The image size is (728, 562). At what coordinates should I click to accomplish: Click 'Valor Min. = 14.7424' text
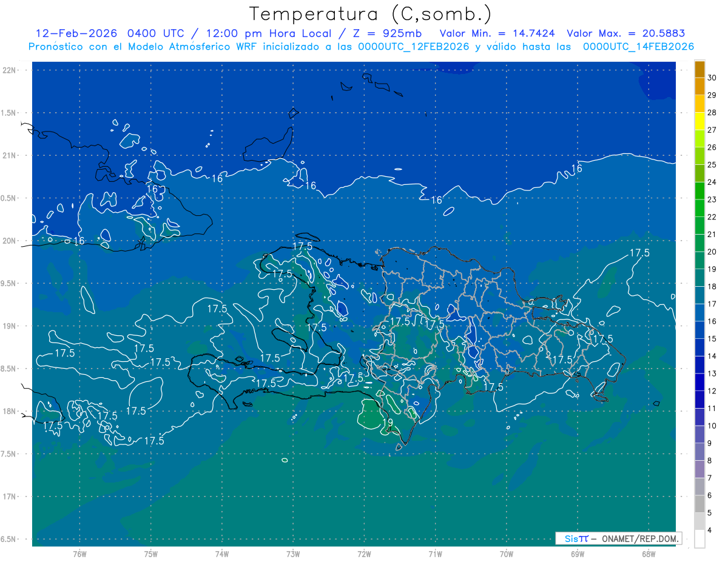[x=497, y=34]
